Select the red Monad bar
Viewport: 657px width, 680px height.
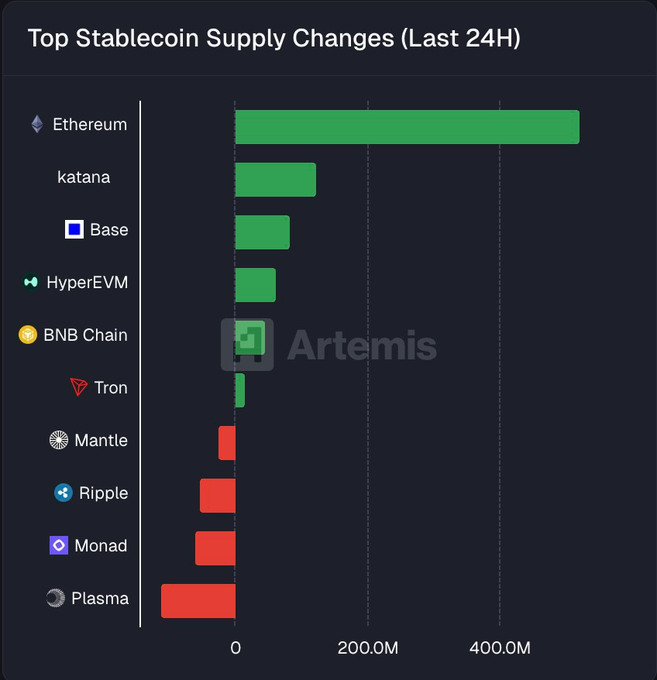[x=215, y=548]
